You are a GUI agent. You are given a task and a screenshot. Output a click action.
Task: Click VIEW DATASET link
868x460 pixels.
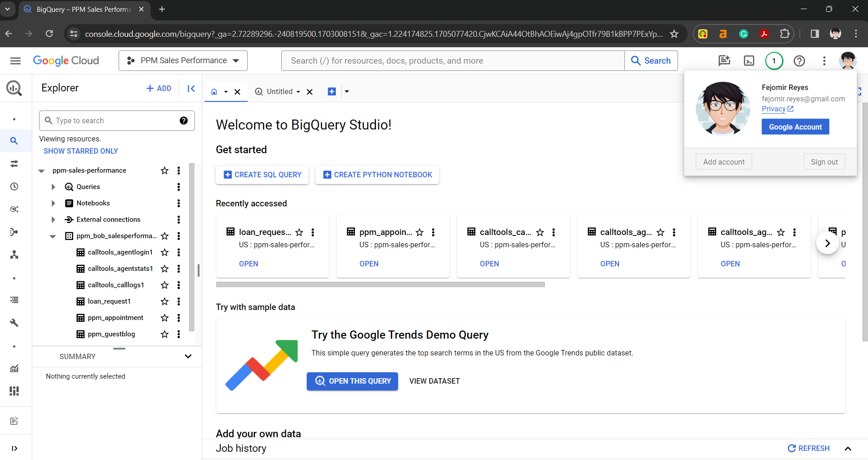tap(434, 381)
